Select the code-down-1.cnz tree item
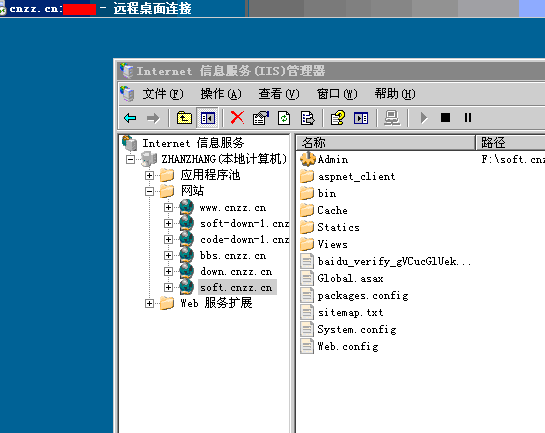Image resolution: width=545 pixels, height=433 pixels. tap(244, 239)
